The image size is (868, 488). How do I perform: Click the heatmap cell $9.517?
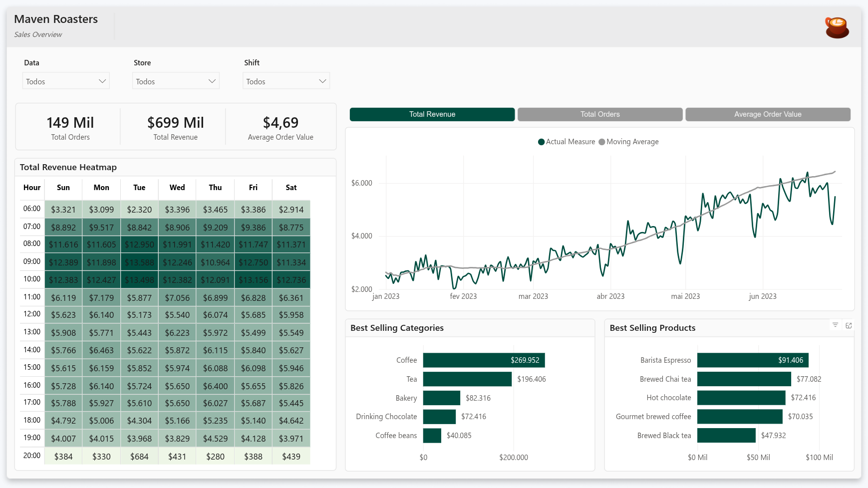coord(101,228)
